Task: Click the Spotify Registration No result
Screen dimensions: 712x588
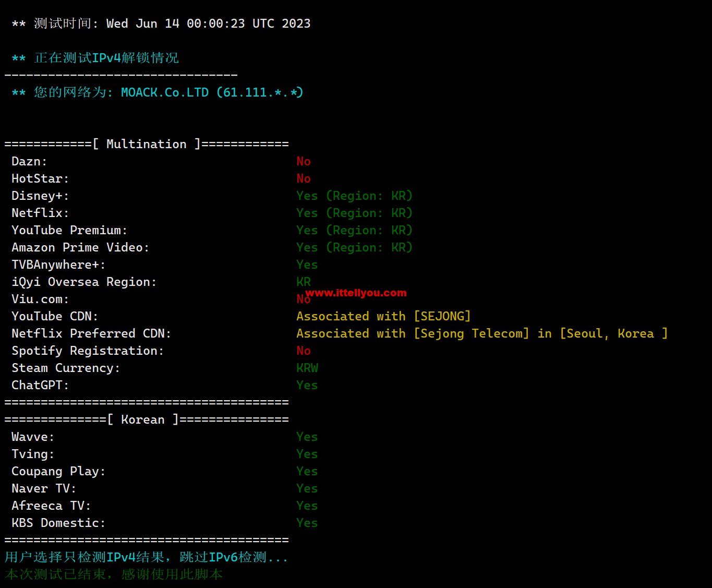Action: pos(304,351)
